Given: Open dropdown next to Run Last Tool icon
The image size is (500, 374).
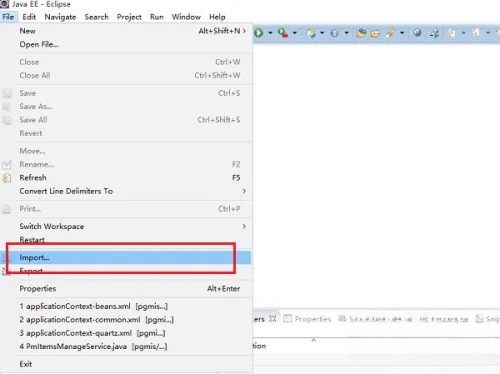Looking at the screenshot, I should (295, 33).
